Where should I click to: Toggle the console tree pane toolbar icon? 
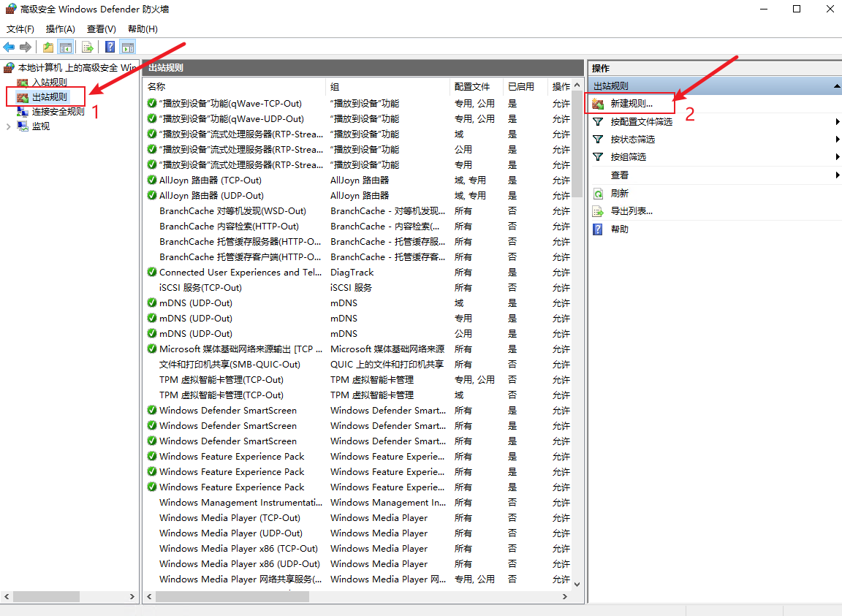coord(66,47)
